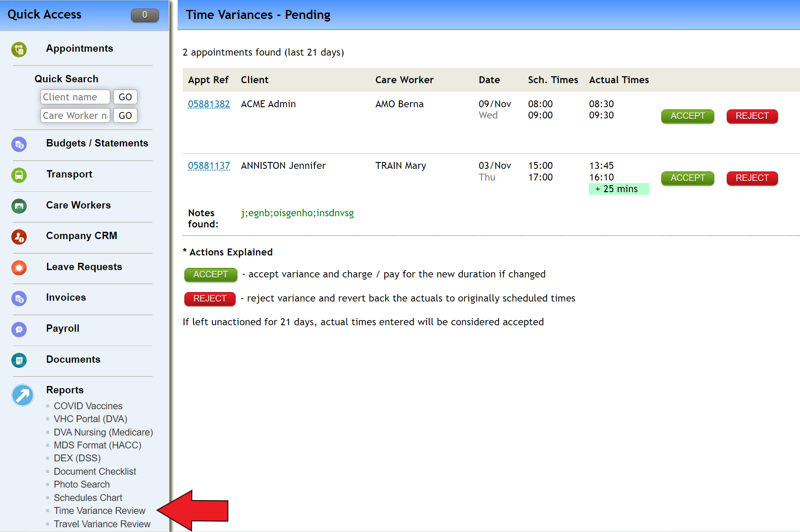
Task: Open Company CRM via its red icon
Action: click(x=19, y=237)
